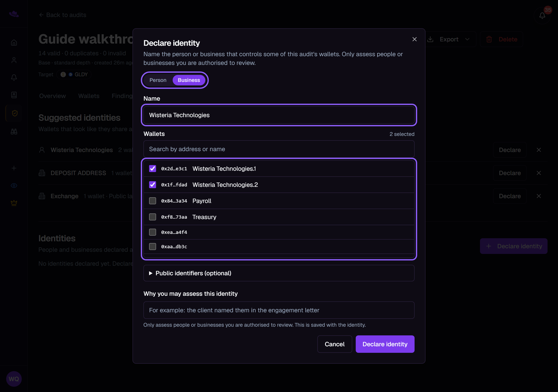Open the shield audits sidebar icon
Screen dimensions: 558x392
(15, 113)
